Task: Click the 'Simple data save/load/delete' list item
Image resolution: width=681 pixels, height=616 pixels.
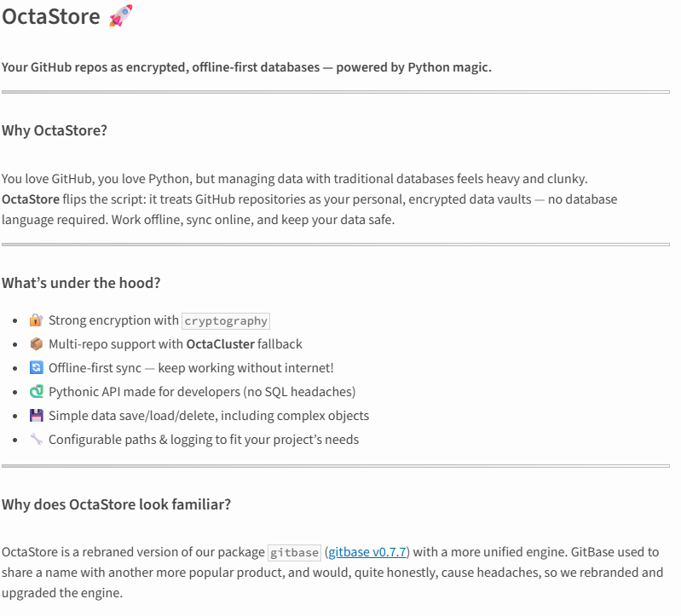Action: pyautogui.click(x=209, y=416)
